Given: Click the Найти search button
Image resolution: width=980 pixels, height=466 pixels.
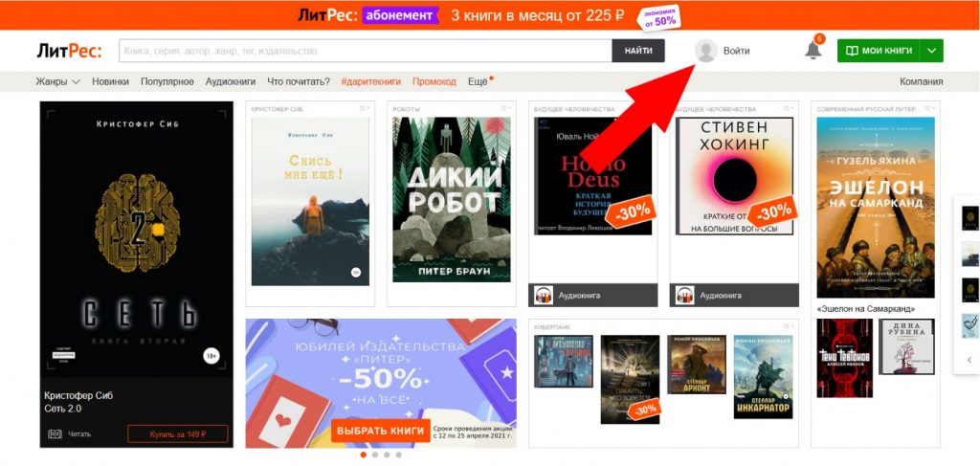Looking at the screenshot, I should coord(638,51).
